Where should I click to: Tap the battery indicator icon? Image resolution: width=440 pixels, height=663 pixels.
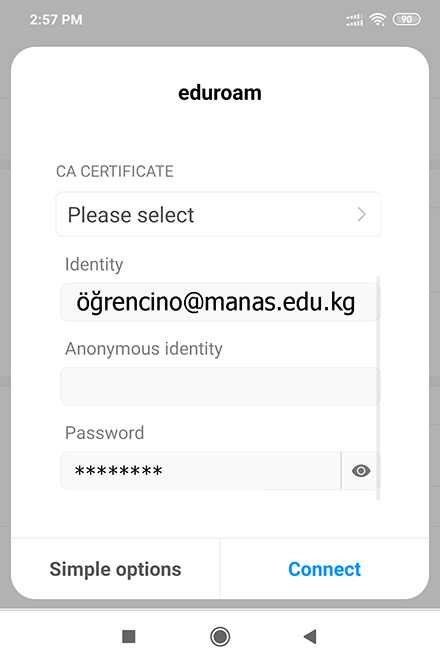(x=407, y=19)
